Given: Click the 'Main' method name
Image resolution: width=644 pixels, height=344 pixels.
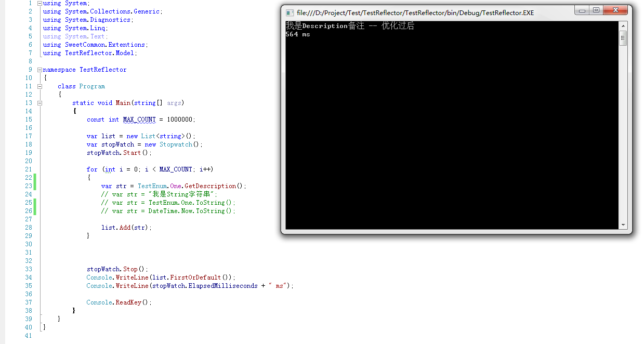Looking at the screenshot, I should click(x=123, y=103).
